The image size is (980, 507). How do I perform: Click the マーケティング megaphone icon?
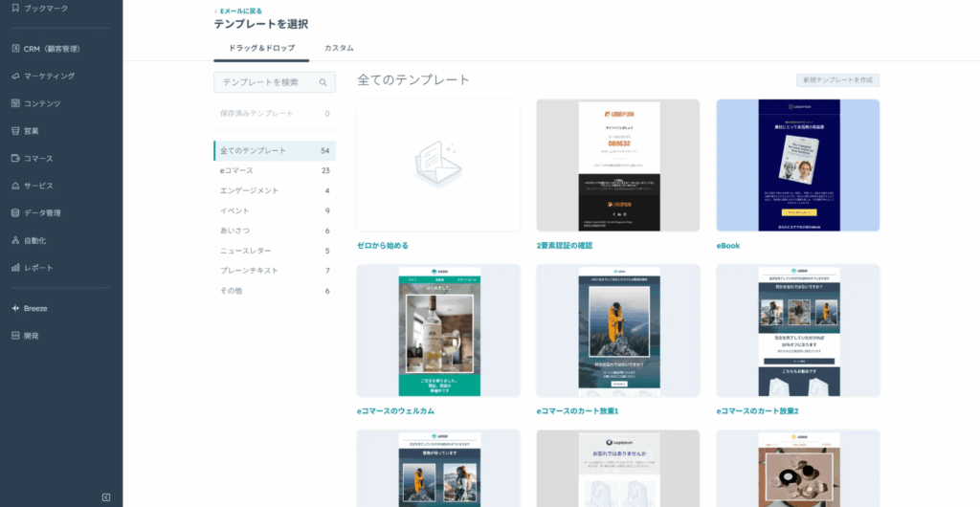(15, 76)
